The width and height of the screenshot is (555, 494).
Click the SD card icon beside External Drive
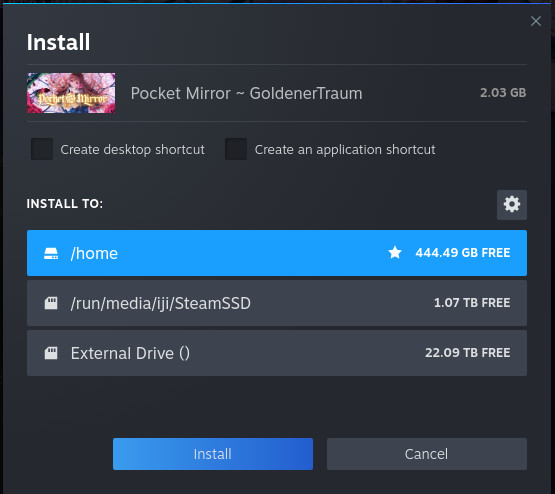pyautogui.click(x=51, y=353)
